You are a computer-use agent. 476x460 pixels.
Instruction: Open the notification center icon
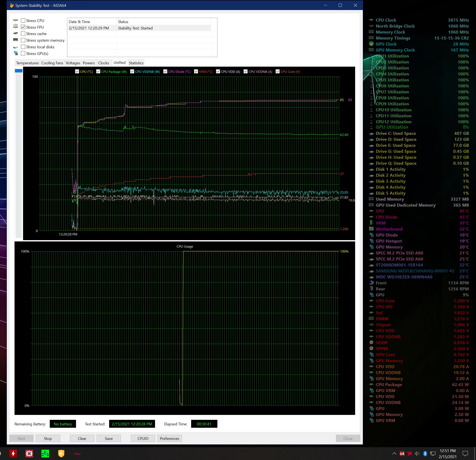pyautogui.click(x=465, y=453)
